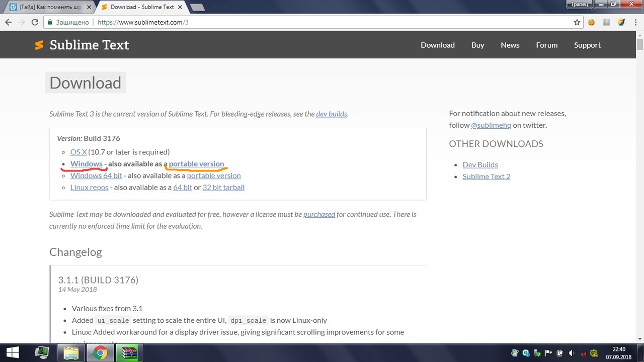The height and width of the screenshot is (362, 644).
Task: Click the volume speaker tray icon
Action: [572, 353]
